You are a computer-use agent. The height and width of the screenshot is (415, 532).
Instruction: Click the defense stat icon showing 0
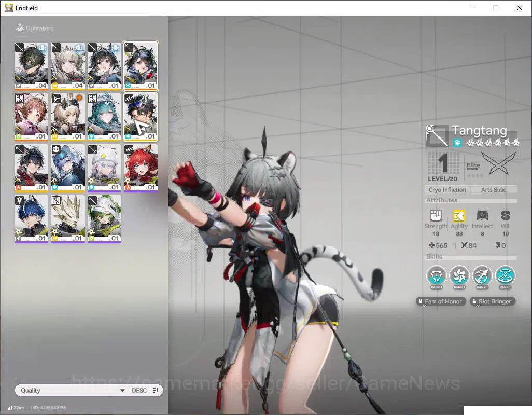coord(497,245)
